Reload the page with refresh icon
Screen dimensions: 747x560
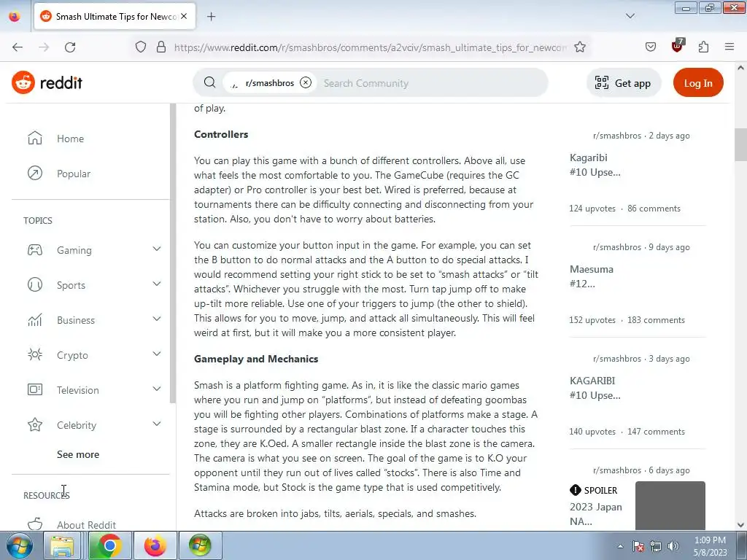(70, 47)
